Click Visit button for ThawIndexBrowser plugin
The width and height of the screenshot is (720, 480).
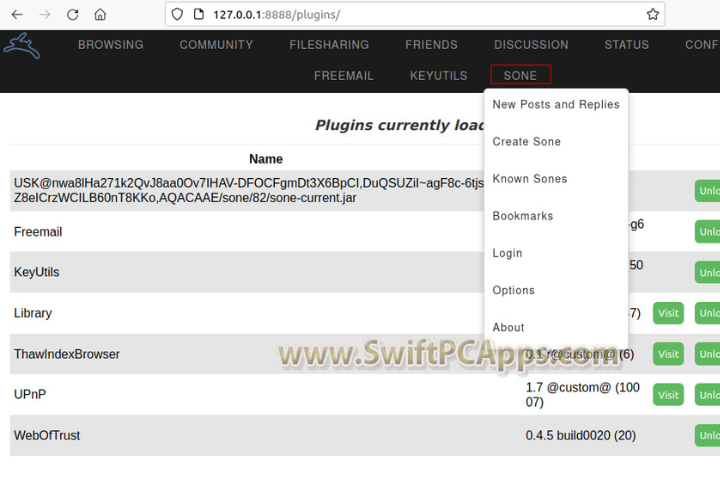(x=668, y=354)
